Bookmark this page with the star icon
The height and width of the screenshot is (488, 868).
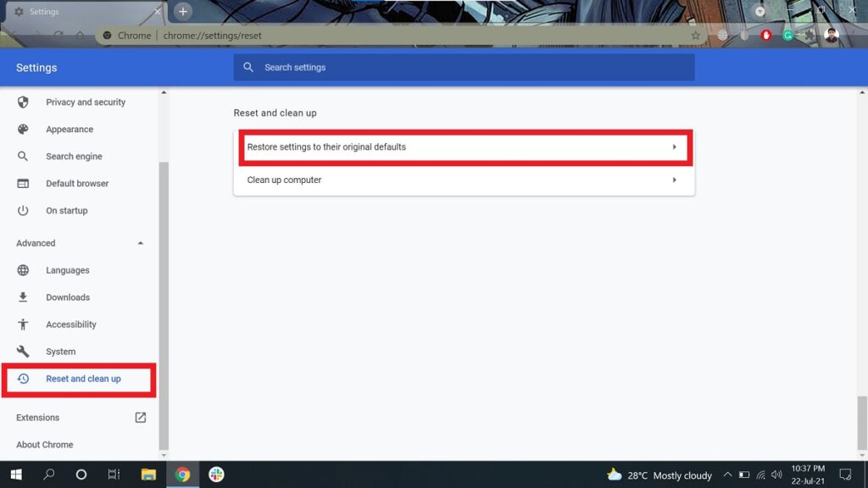click(695, 36)
